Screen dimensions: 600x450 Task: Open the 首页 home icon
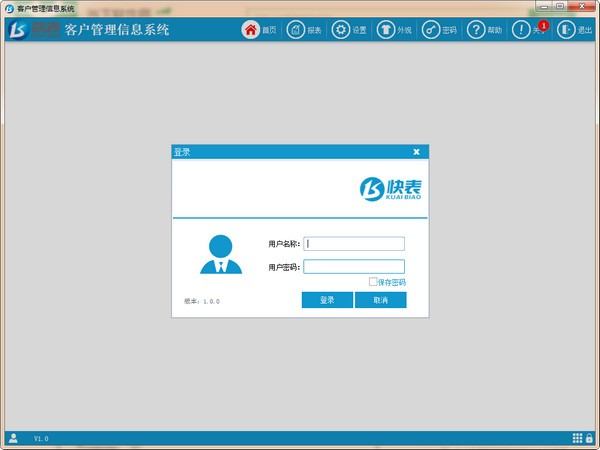pyautogui.click(x=251, y=30)
